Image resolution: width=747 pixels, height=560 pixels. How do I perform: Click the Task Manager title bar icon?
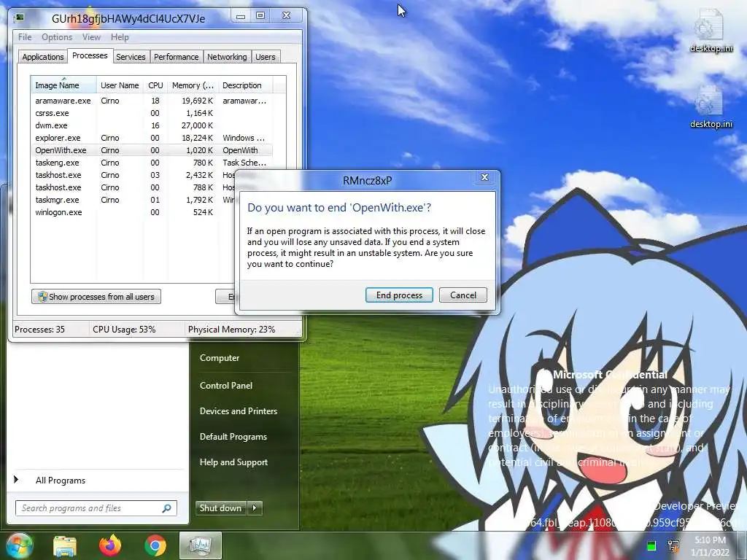(20, 18)
